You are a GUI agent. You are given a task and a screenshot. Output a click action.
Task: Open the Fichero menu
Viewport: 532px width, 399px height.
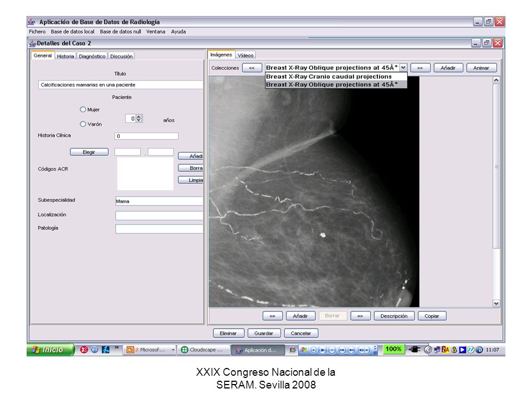click(x=37, y=32)
